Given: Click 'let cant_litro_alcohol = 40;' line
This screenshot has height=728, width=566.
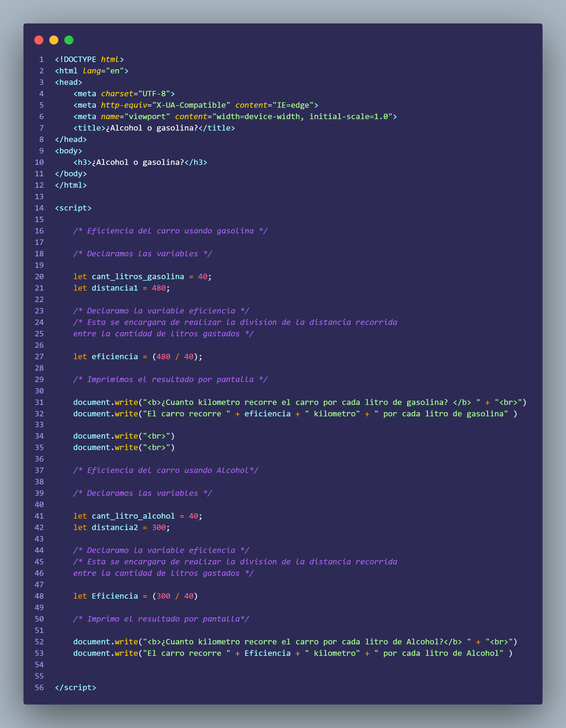Looking at the screenshot, I should (138, 516).
